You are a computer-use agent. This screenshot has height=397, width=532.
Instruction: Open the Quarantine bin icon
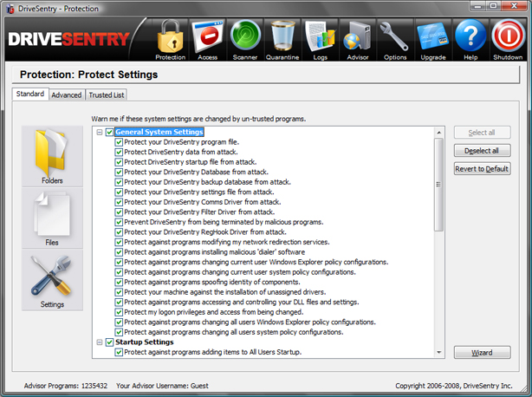point(282,40)
